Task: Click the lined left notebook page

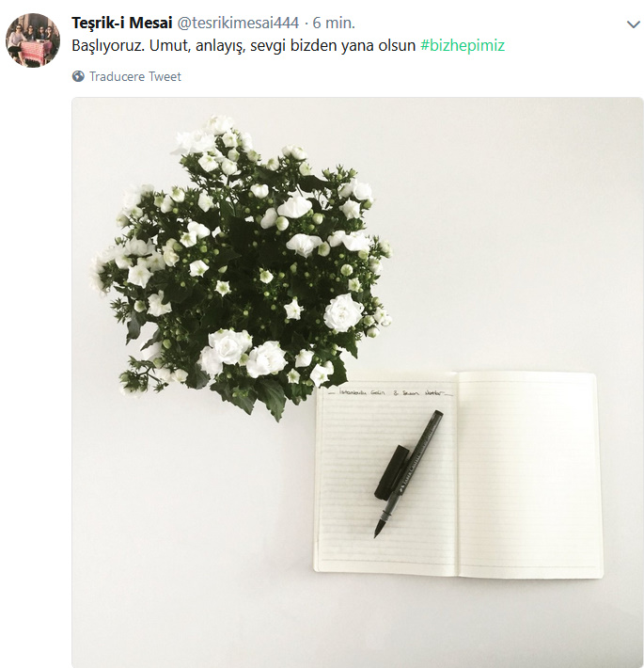Action: [x=385, y=473]
